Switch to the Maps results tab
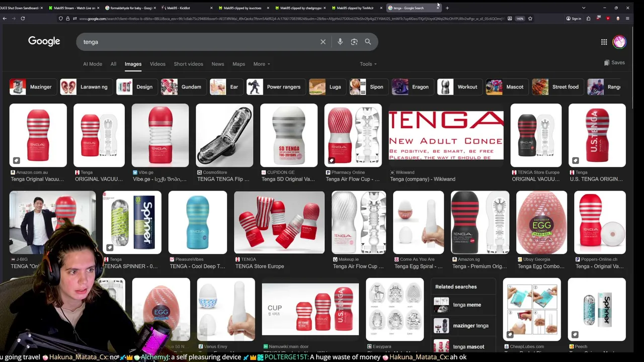The width and height of the screenshot is (644, 362). (238, 64)
